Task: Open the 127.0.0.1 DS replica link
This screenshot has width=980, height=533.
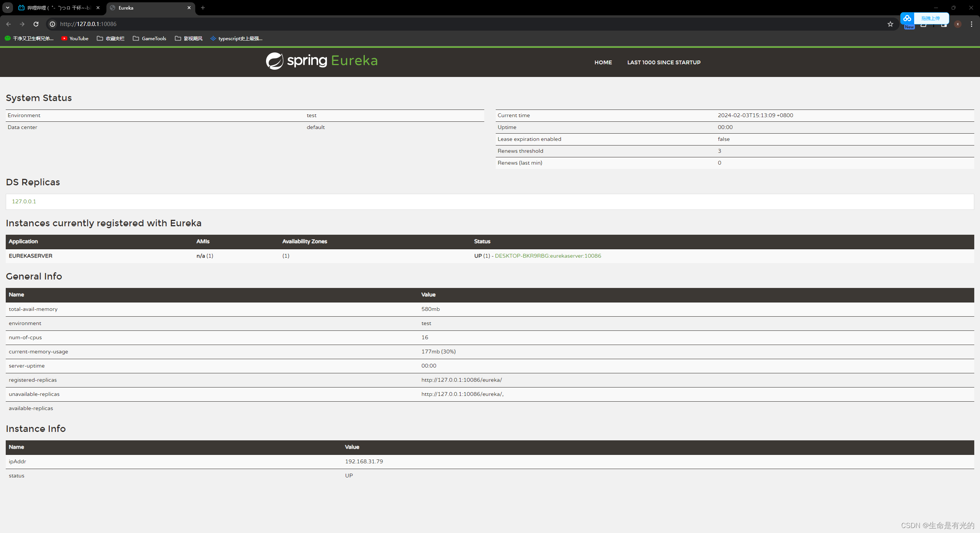Action: 24,201
